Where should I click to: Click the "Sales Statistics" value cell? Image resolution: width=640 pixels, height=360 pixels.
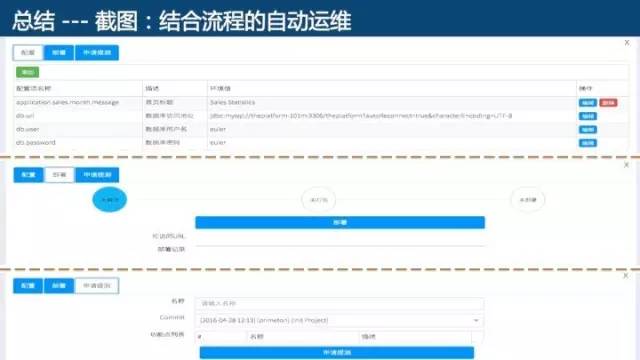232,102
